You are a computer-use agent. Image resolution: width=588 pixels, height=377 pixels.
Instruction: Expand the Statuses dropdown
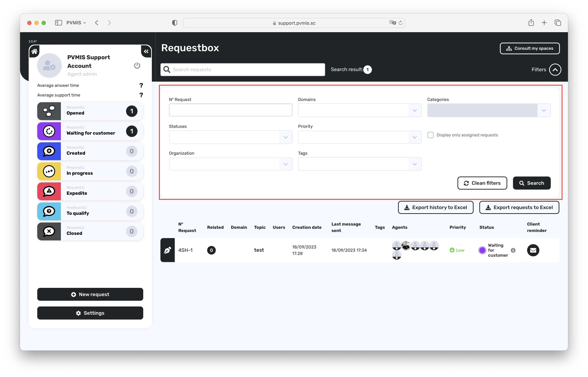click(230, 137)
